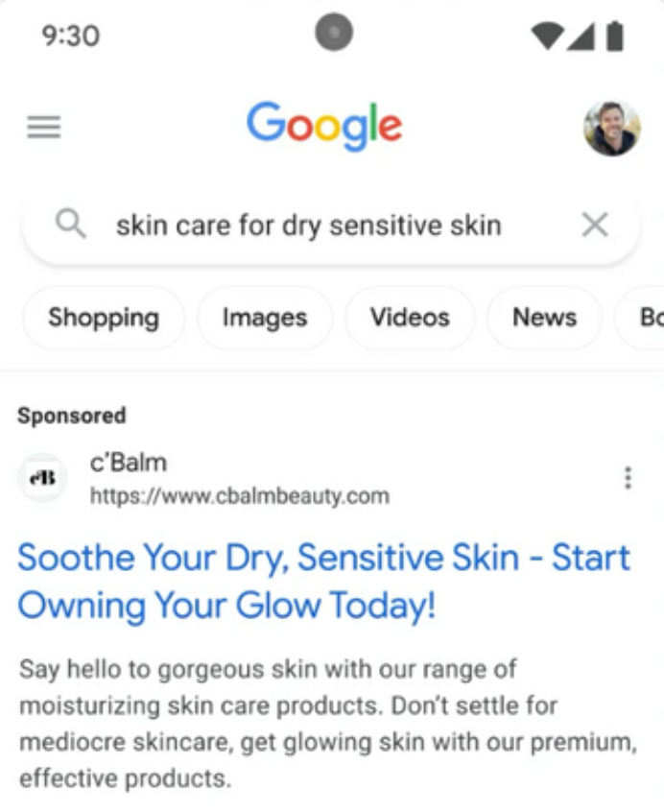Tap the Sponsored label
This screenshot has width=664, height=812.
71,416
